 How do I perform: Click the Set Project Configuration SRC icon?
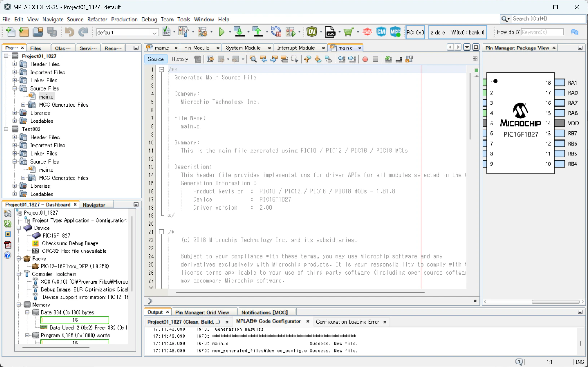[x=167, y=32]
